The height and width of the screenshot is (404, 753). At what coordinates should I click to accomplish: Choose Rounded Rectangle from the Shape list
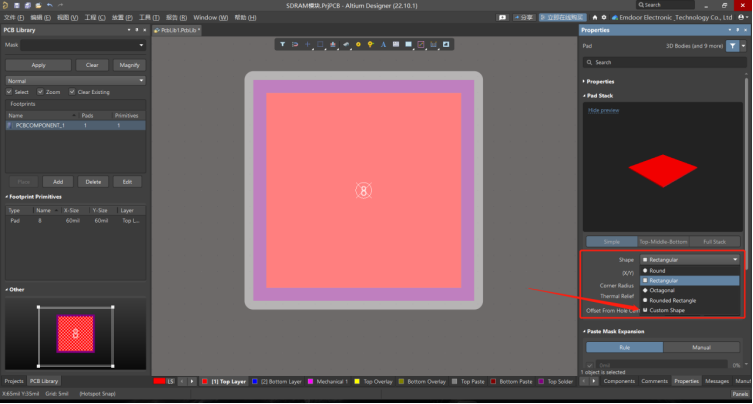click(x=672, y=300)
